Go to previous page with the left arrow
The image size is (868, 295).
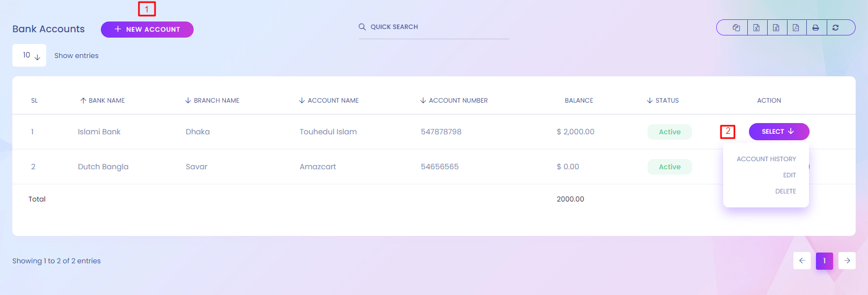pos(801,261)
